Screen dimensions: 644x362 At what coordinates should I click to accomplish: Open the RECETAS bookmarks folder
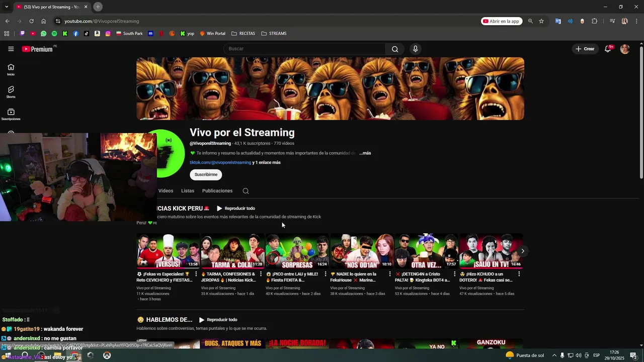coord(243,34)
